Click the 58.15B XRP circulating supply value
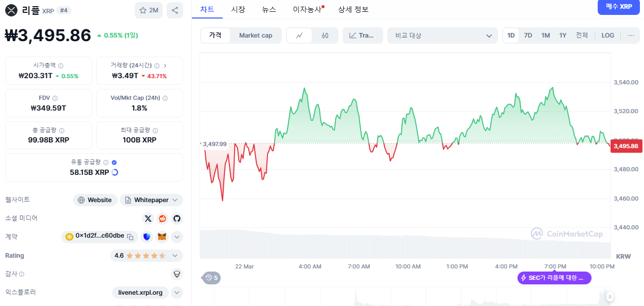Viewport: 644px width, 306px height. click(90, 172)
